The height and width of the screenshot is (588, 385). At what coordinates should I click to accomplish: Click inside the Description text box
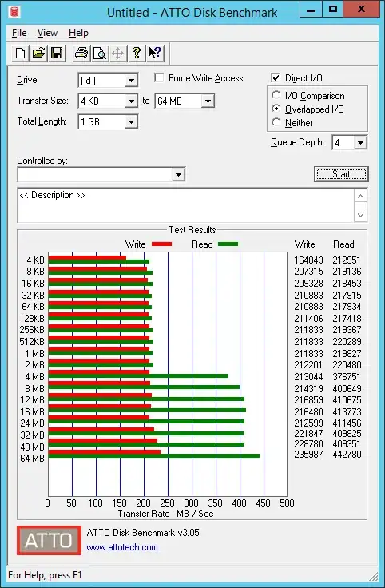coord(185,205)
